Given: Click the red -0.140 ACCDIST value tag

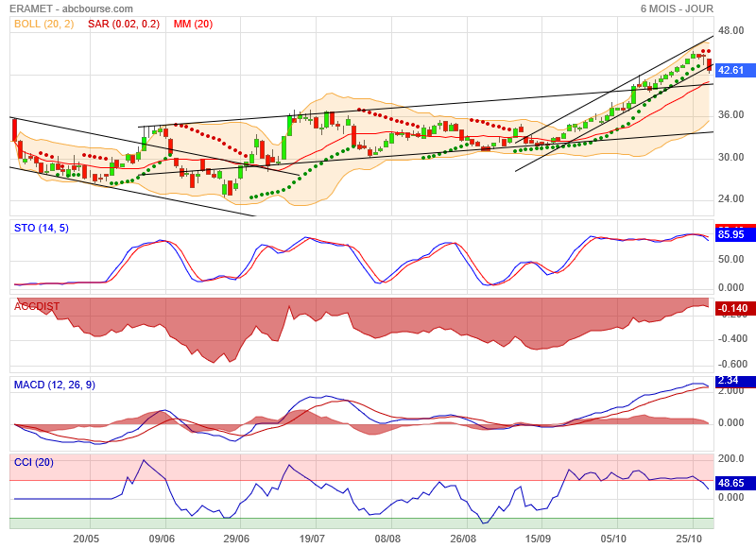Looking at the screenshot, I should [735, 308].
